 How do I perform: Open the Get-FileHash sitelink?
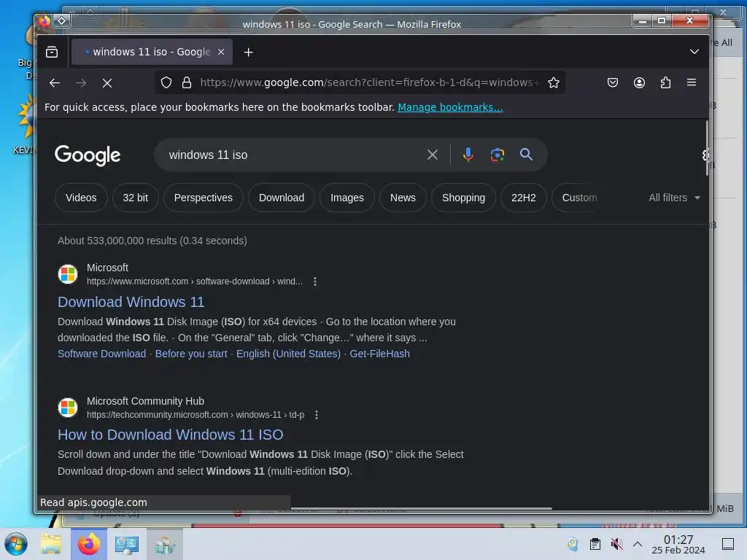click(x=379, y=354)
